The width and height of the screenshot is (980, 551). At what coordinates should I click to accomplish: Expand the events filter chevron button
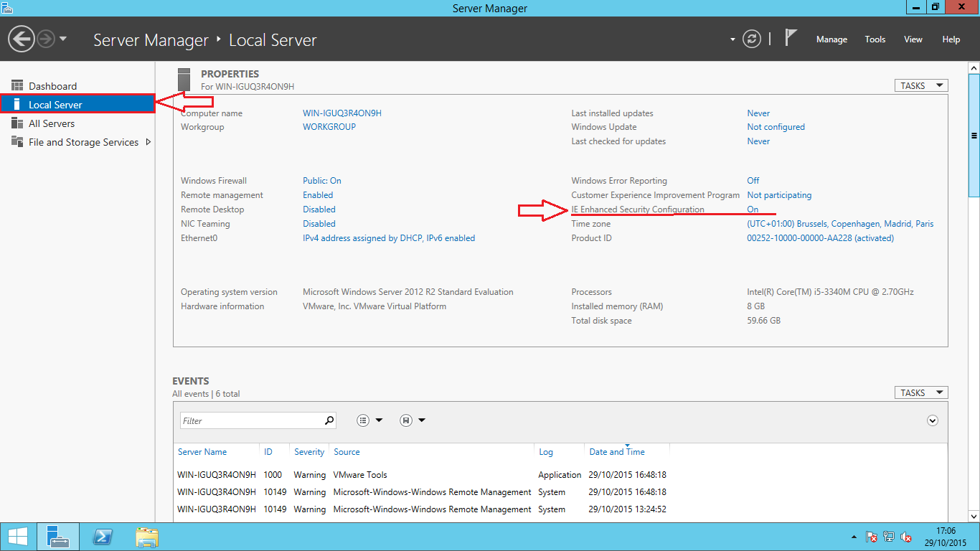[933, 420]
